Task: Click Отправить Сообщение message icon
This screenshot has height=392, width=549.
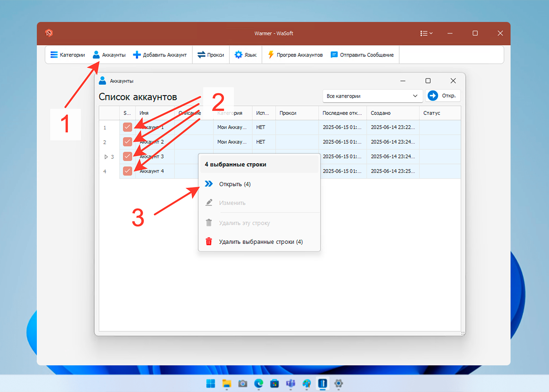Action: click(334, 55)
